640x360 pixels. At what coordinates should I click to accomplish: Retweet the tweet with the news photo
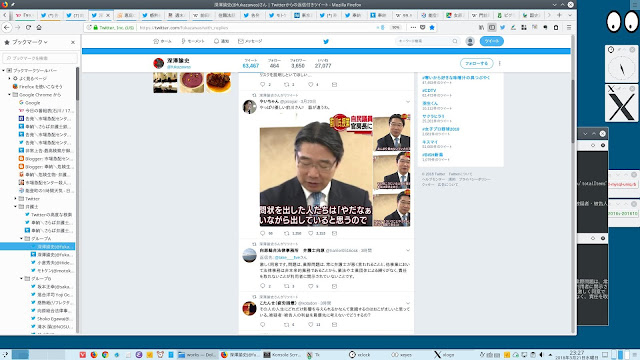click(x=287, y=233)
